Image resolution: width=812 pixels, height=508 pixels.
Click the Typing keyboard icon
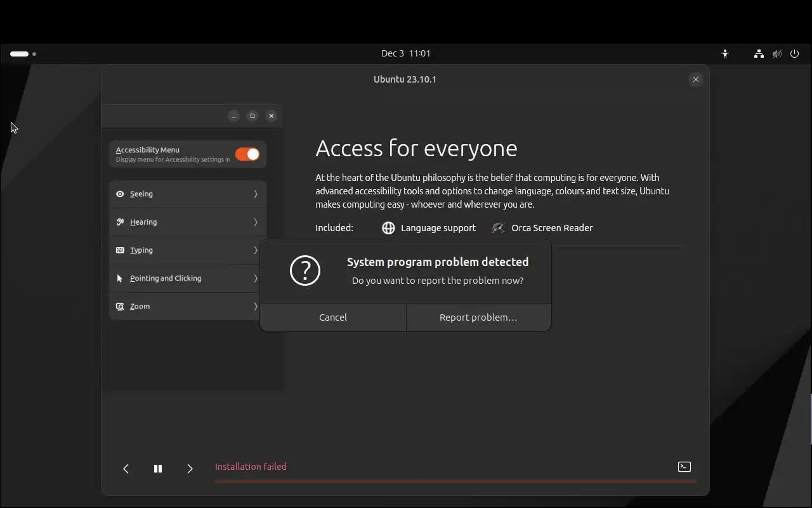120,250
